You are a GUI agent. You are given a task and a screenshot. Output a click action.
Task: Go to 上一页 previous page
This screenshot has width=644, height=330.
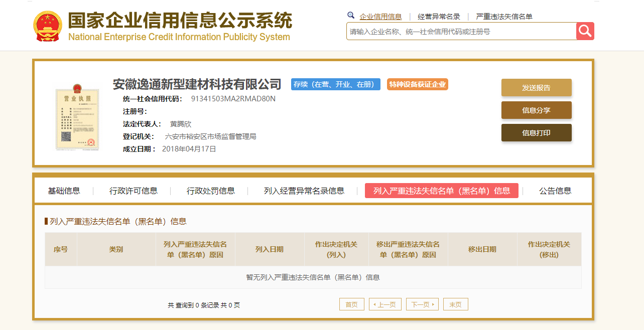pyautogui.click(x=385, y=304)
